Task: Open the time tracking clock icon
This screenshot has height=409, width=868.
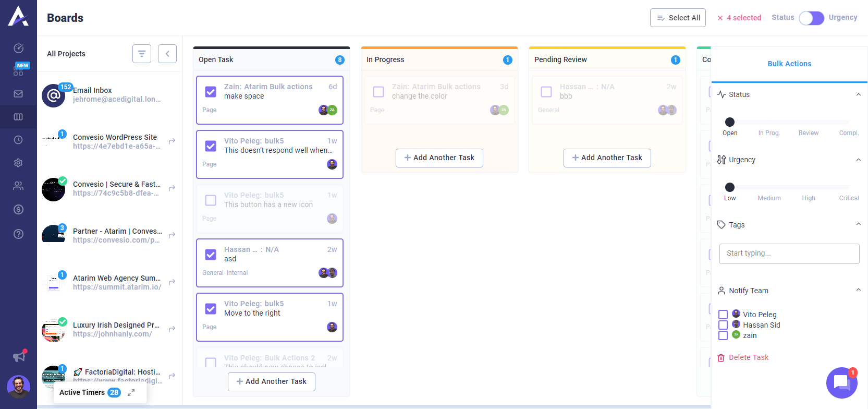Action: pyautogui.click(x=18, y=140)
